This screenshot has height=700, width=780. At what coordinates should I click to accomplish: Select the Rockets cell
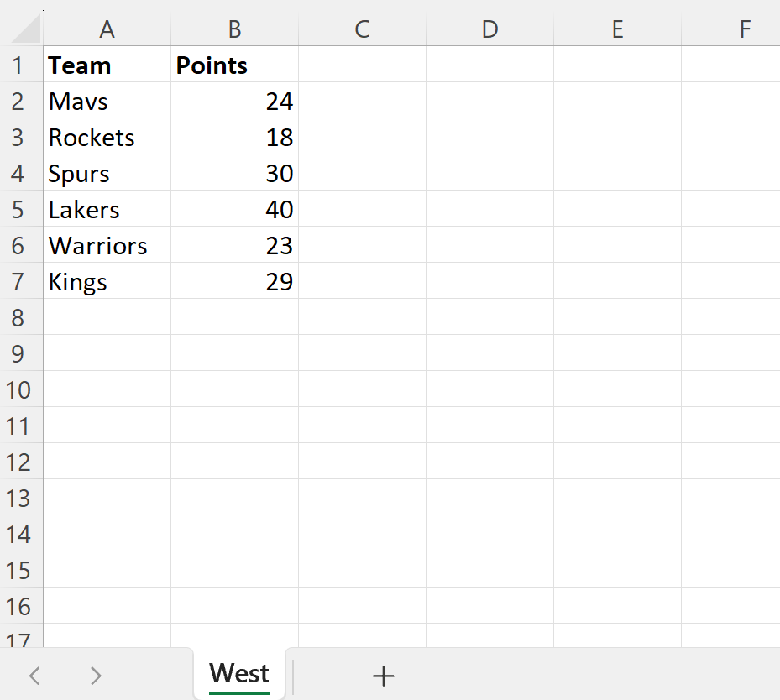(x=107, y=138)
